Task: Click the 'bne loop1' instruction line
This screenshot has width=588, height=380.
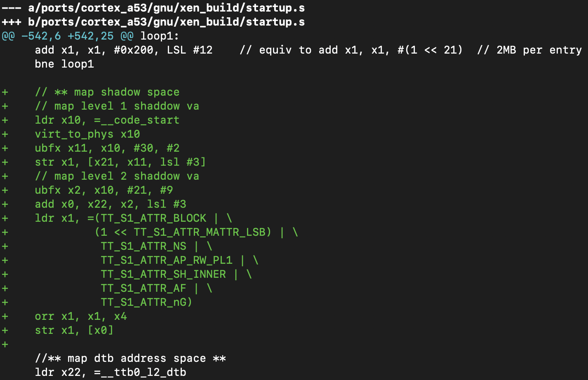Action: coord(64,64)
